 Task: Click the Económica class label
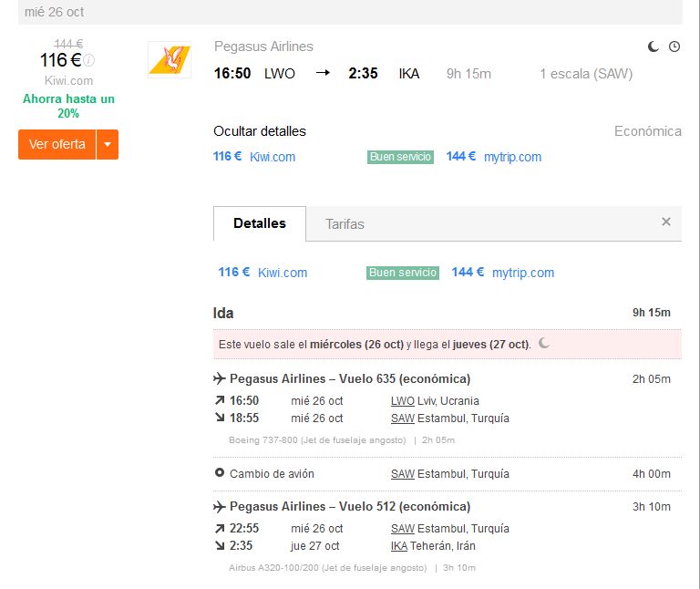click(x=648, y=131)
